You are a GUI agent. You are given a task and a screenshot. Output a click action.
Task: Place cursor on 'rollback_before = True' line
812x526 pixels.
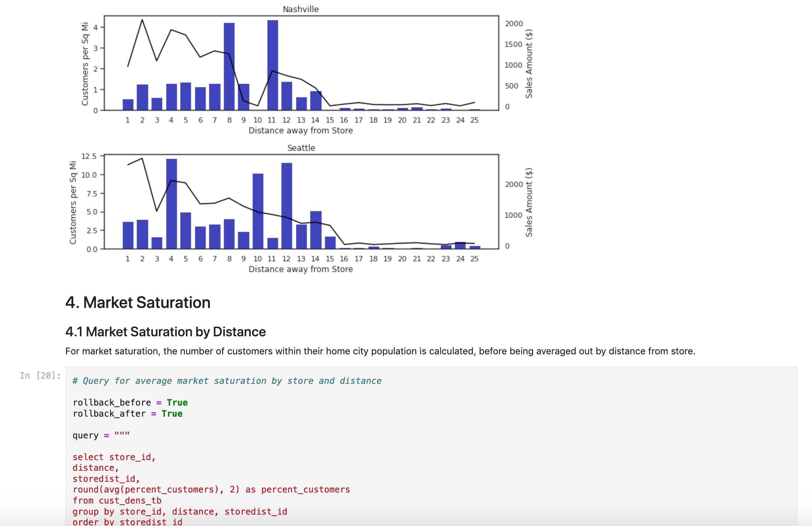(x=130, y=403)
